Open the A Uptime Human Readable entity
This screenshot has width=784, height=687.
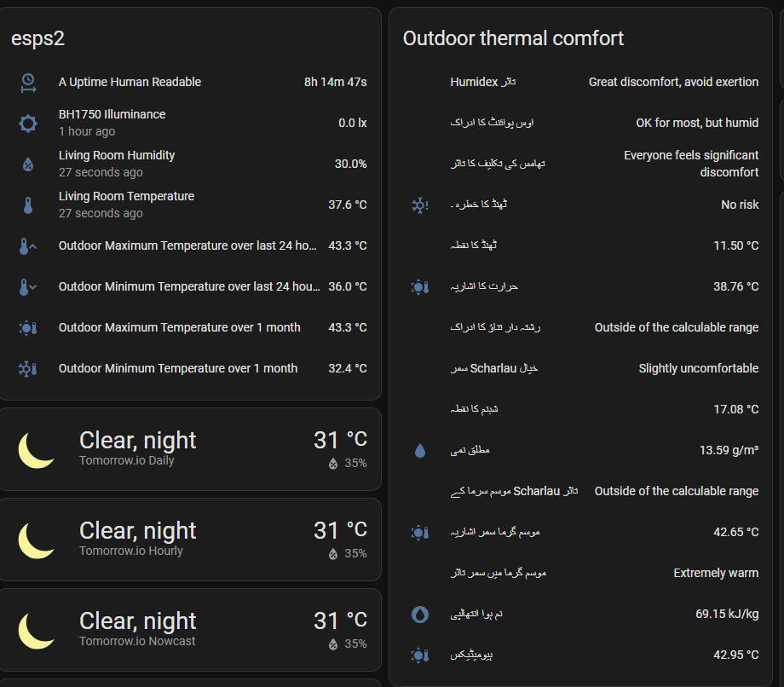[190, 82]
